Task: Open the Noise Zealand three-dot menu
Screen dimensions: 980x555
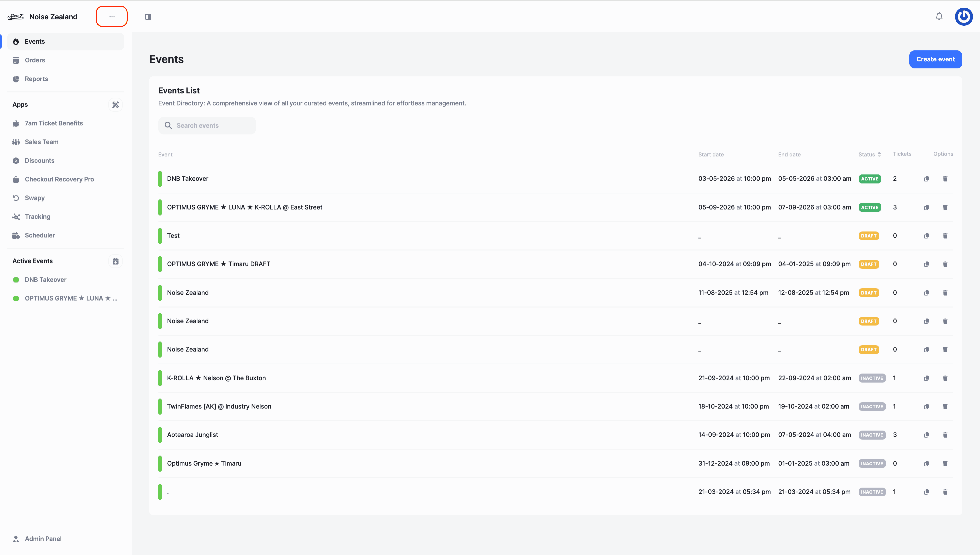Action: point(112,17)
